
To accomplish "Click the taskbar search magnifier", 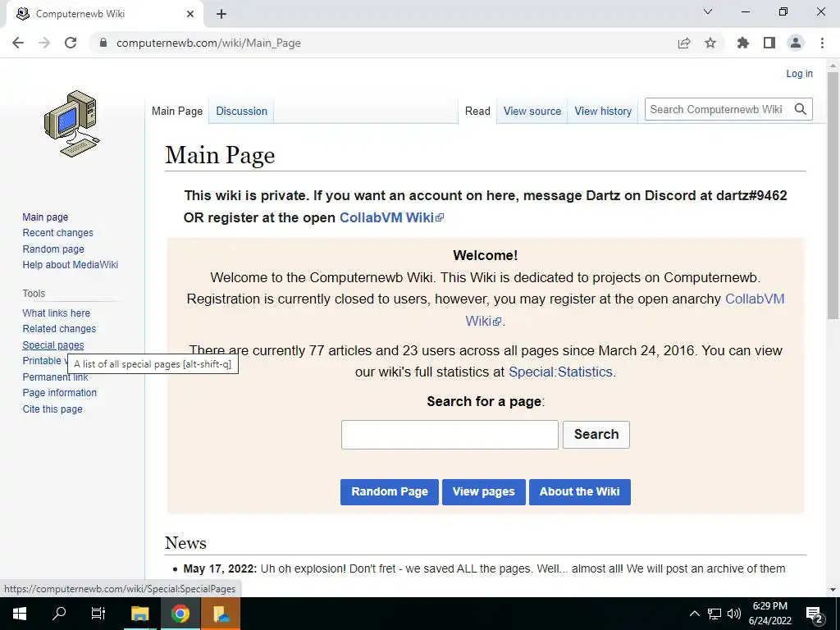I will [x=59, y=614].
